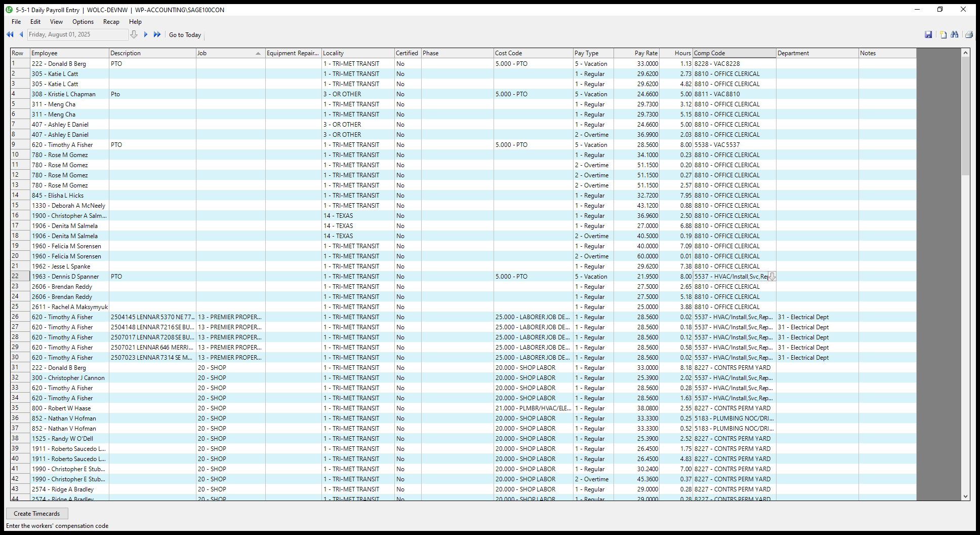
Task: Open Pay Type dropdown on row 8 Overtime
Action: tap(592, 134)
